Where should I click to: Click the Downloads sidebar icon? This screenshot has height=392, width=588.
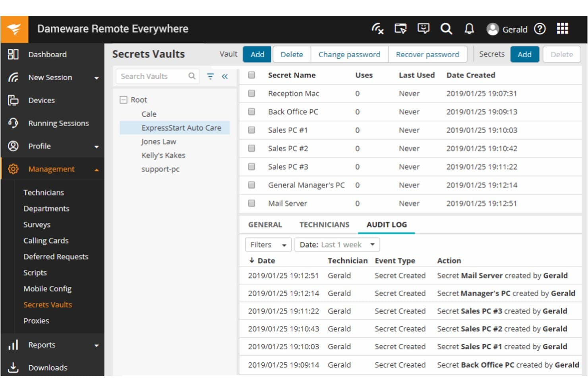tap(13, 367)
